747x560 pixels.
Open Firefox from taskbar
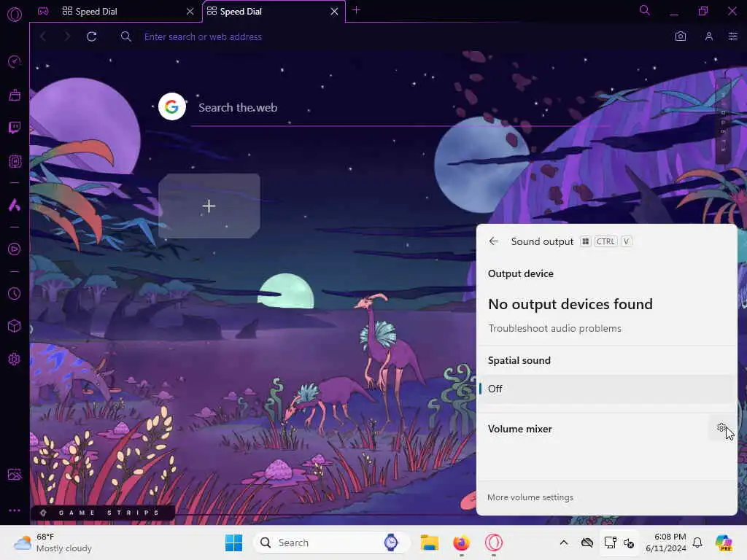461,542
